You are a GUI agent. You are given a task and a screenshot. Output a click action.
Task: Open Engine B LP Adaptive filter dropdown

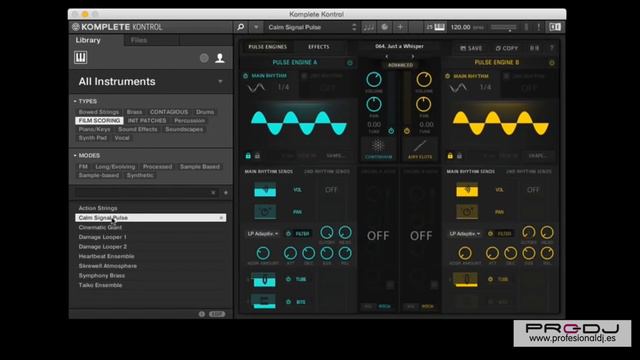pyautogui.click(x=465, y=234)
